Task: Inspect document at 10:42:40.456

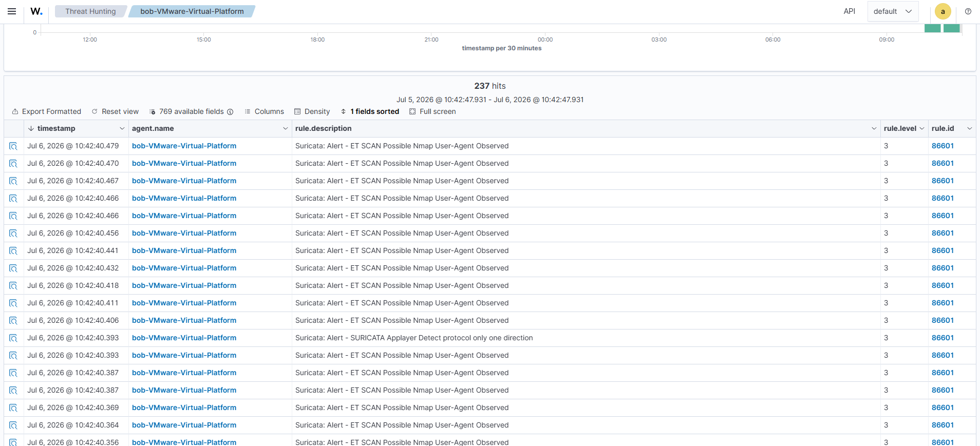Action: tap(13, 234)
